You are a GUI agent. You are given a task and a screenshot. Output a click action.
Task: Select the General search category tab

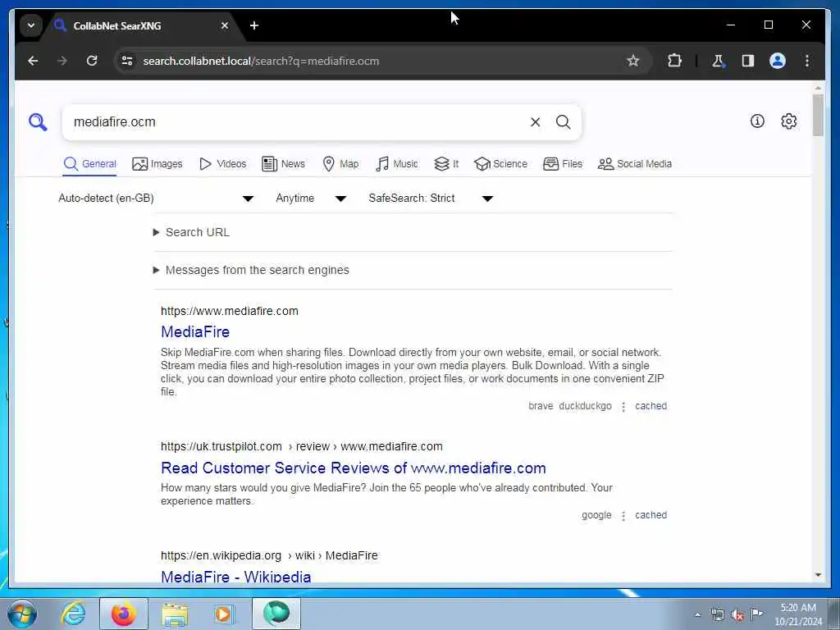[90, 164]
